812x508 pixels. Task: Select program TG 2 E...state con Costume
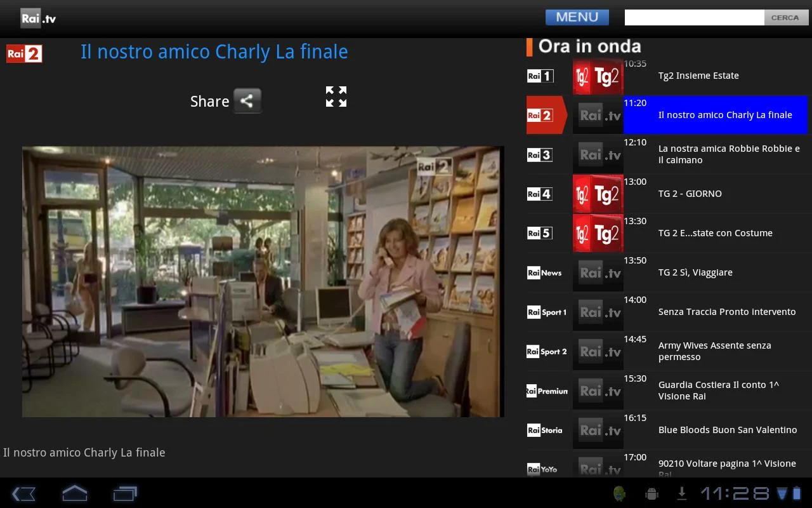pos(716,233)
